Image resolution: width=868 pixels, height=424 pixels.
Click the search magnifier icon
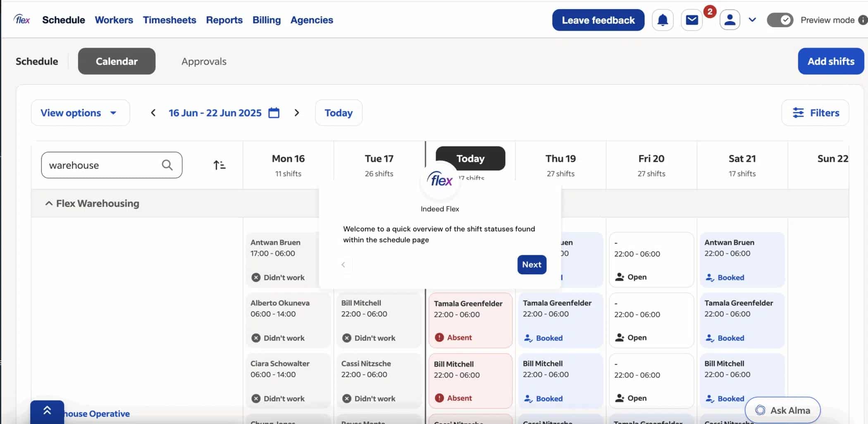click(167, 165)
